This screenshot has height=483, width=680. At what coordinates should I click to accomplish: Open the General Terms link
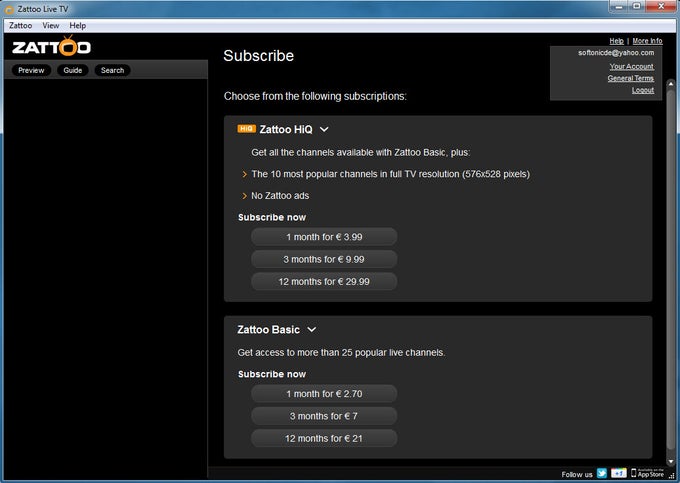click(631, 78)
